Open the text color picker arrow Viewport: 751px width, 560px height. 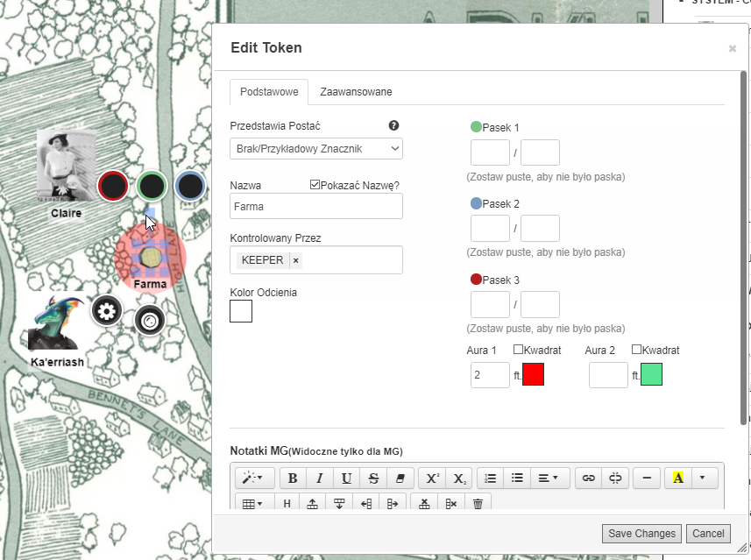[x=703, y=478]
